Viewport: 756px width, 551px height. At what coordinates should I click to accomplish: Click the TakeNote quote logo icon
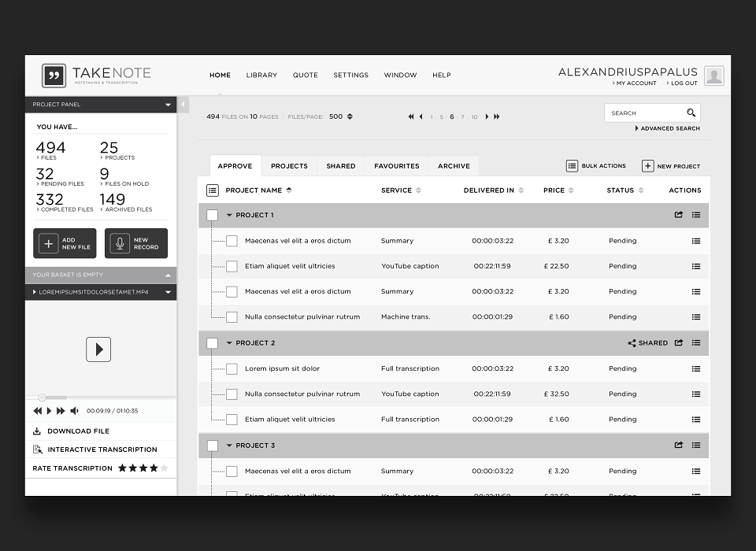[x=54, y=76]
